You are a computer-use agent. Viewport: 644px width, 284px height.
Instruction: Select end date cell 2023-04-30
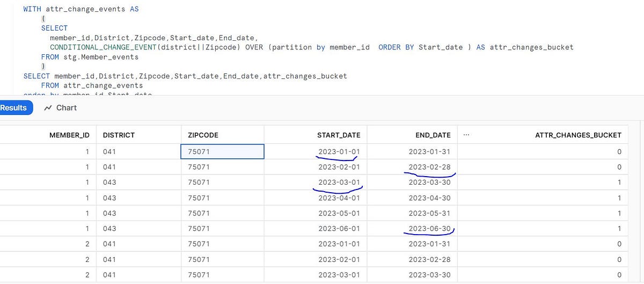tap(429, 198)
